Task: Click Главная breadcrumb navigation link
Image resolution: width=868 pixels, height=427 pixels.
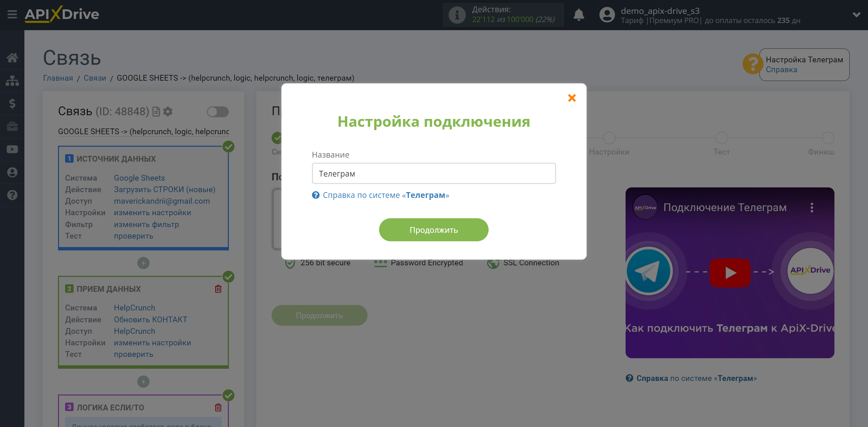Action: [x=58, y=77]
